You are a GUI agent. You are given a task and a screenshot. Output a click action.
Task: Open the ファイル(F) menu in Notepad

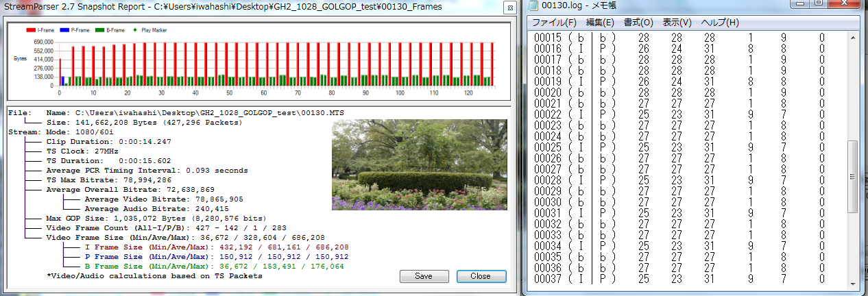(x=554, y=23)
